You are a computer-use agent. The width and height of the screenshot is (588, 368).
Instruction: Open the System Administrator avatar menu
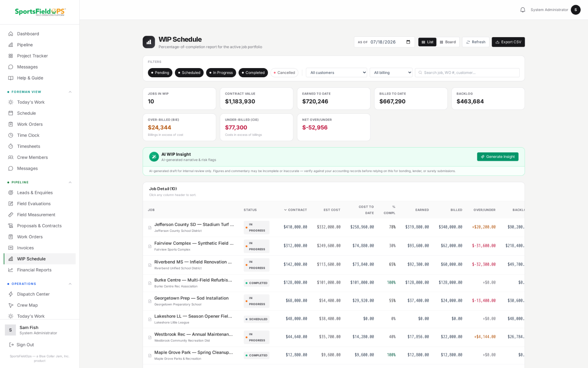(x=576, y=10)
